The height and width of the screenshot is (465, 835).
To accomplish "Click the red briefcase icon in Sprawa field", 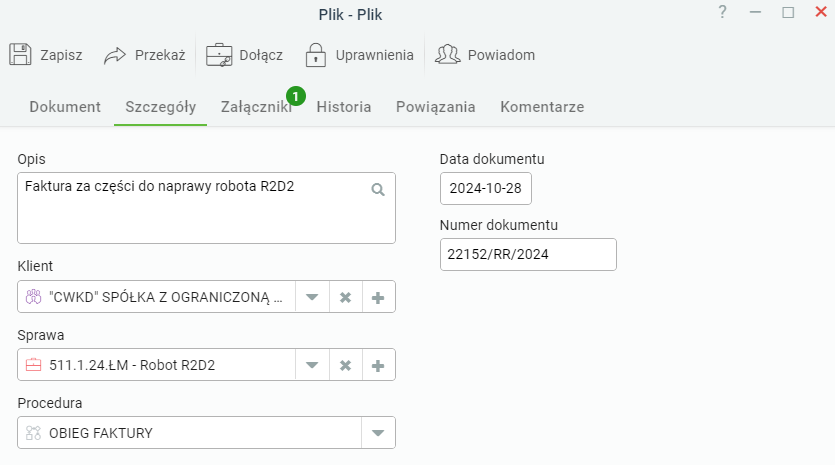I will tap(34, 365).
